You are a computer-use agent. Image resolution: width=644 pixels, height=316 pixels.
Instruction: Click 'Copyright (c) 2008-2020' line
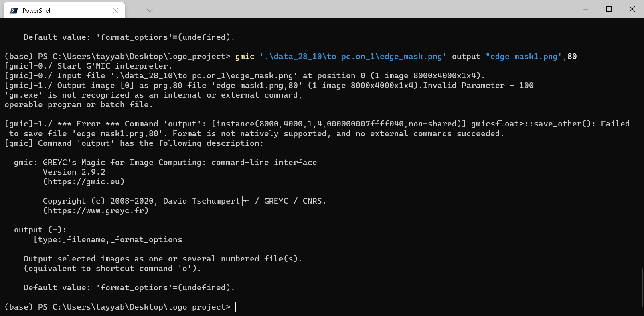[184, 201]
